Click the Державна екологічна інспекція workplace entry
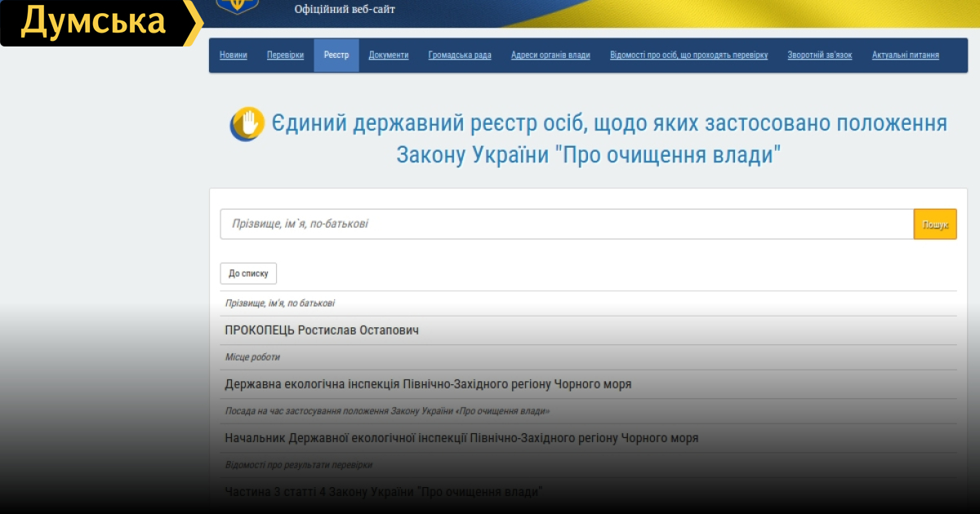This screenshot has height=514, width=980. click(428, 384)
